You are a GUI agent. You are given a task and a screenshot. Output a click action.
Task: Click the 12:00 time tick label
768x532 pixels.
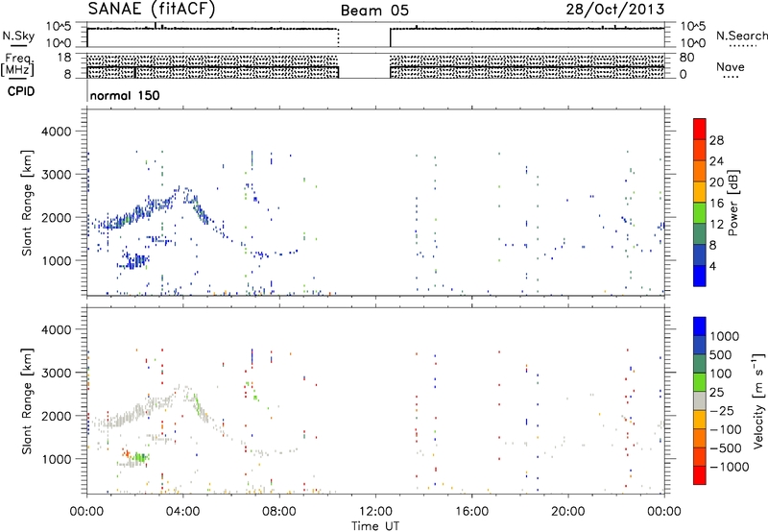coord(375,512)
